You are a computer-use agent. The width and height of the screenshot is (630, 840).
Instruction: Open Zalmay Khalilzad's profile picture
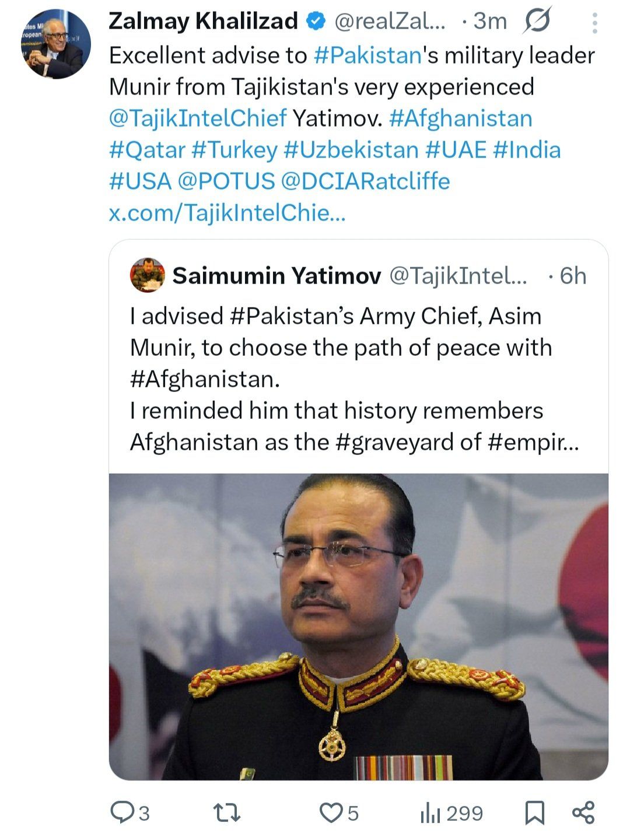[x=56, y=44]
